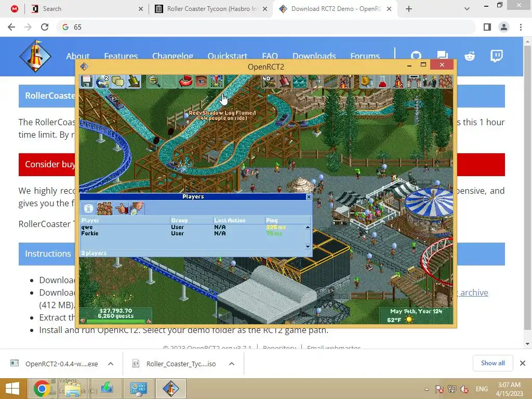
Task: Click the Last Action column header
Action: click(x=239, y=220)
